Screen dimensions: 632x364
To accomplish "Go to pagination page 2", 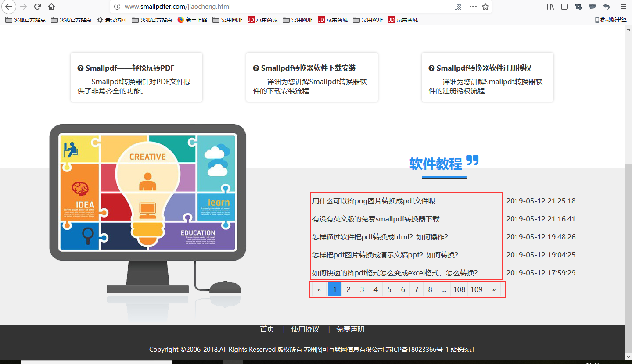I will [x=348, y=289].
